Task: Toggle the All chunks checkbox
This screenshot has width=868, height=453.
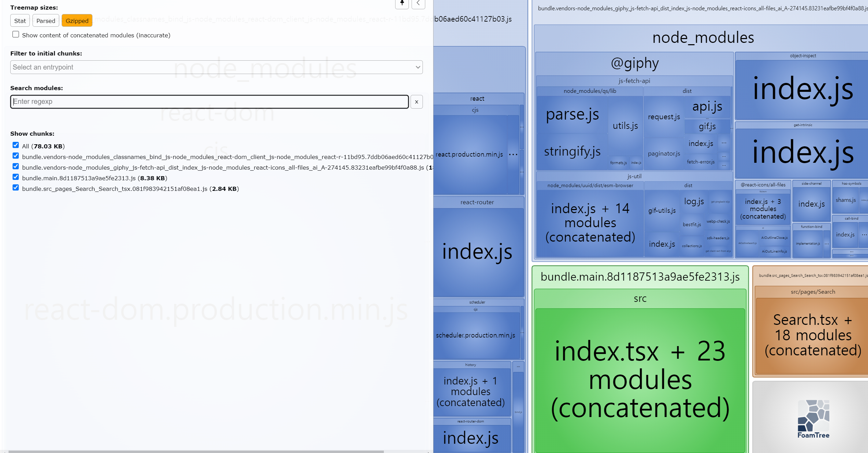Action: click(x=16, y=145)
